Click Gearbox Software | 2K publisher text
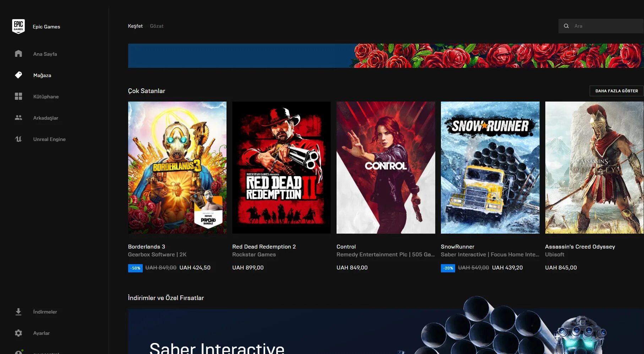The width and height of the screenshot is (644, 354). (157, 255)
